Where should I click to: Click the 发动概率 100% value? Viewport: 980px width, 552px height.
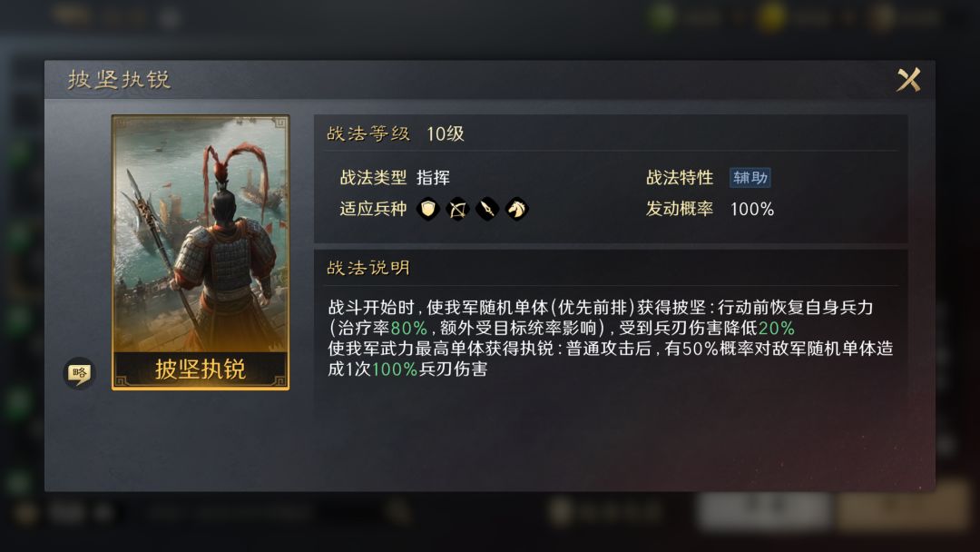(752, 209)
